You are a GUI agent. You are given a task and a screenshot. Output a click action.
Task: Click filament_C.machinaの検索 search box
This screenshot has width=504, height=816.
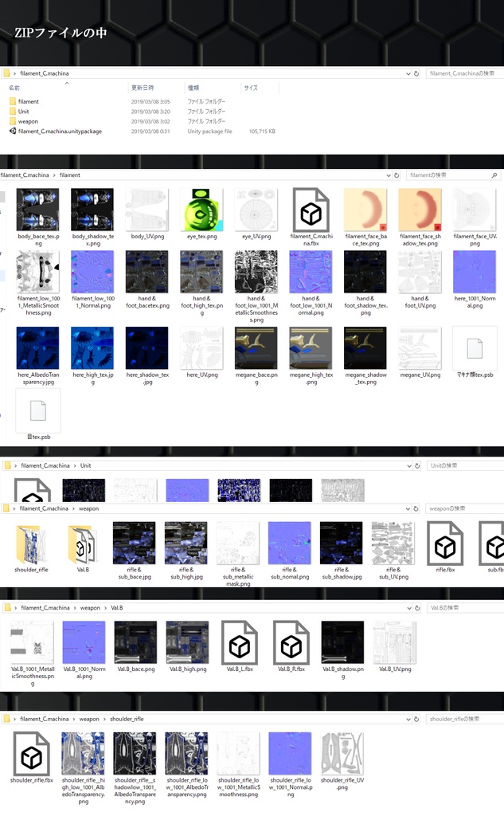pyautogui.click(x=464, y=74)
